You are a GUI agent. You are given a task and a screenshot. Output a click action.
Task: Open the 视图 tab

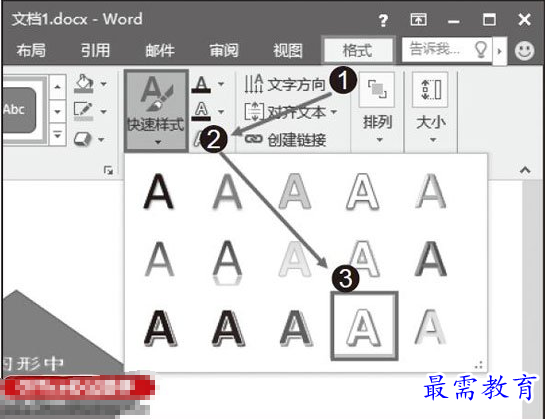(x=288, y=50)
